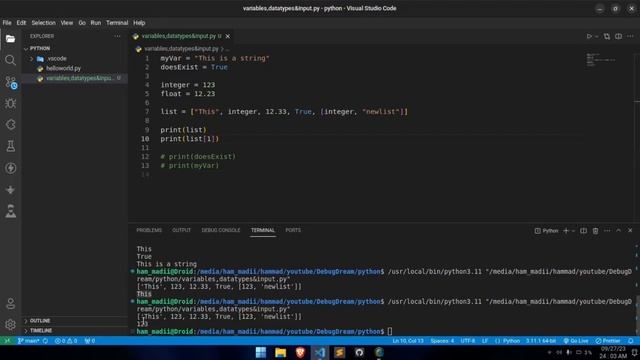
Task: Open the Edit menu
Action: [x=21, y=23]
